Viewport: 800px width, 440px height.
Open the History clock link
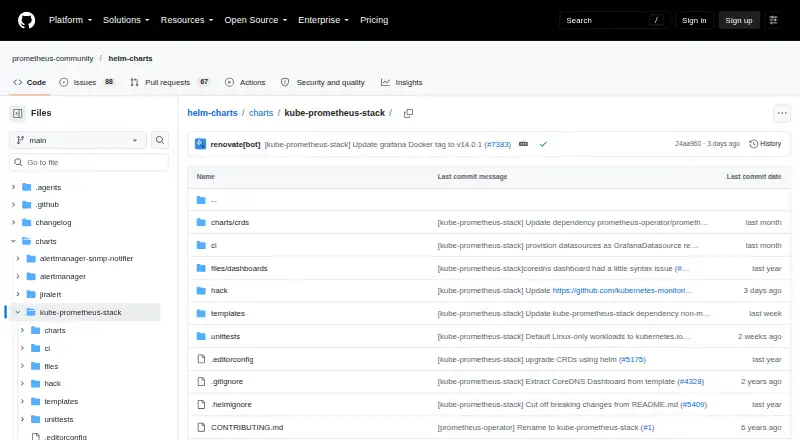pyautogui.click(x=765, y=144)
